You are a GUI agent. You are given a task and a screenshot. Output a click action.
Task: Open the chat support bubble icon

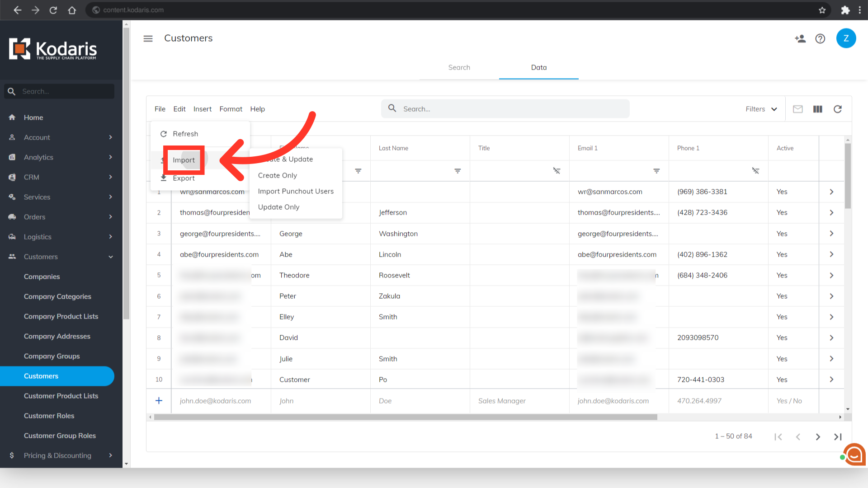pos(854,455)
